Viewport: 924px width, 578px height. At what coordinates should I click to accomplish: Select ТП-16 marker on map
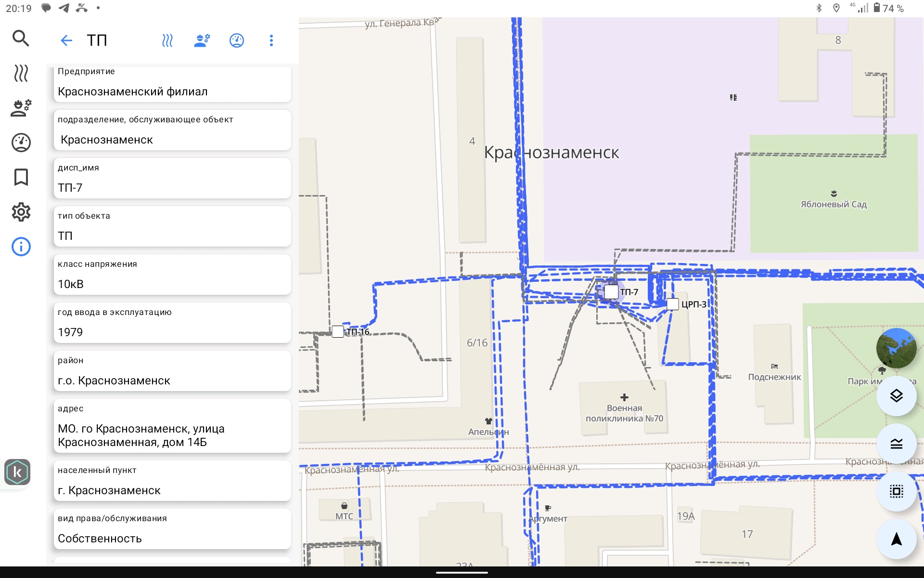(338, 332)
